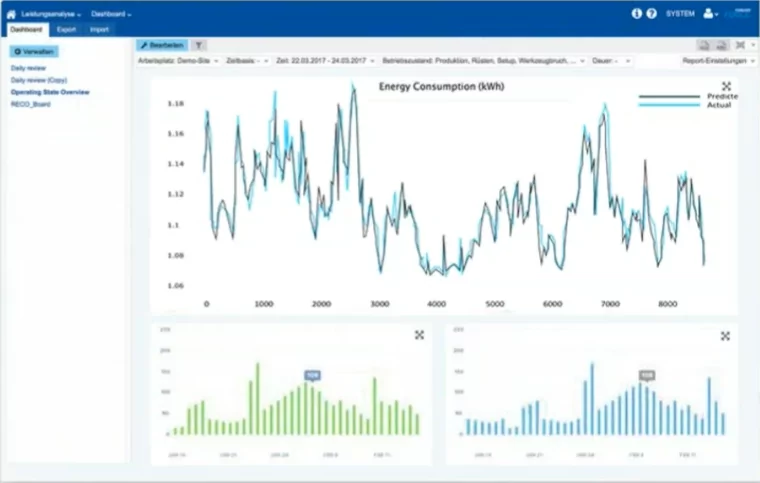The width and height of the screenshot is (760, 483).
Task: Open the Zeit date range dropdown
Action: pos(326,61)
